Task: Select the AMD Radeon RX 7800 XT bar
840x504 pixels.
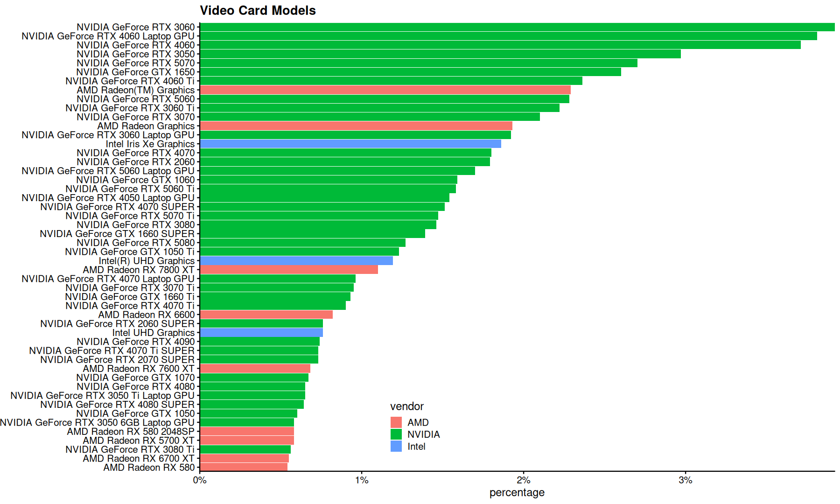Action: click(289, 270)
